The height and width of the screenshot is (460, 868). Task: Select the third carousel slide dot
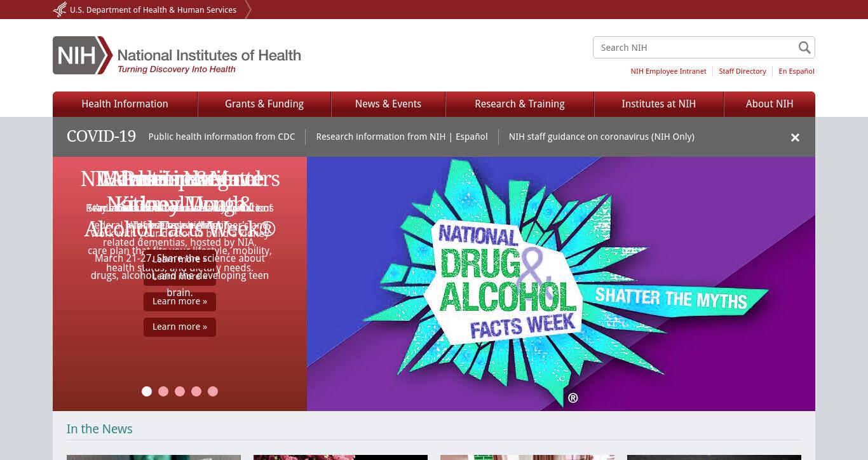tap(180, 391)
